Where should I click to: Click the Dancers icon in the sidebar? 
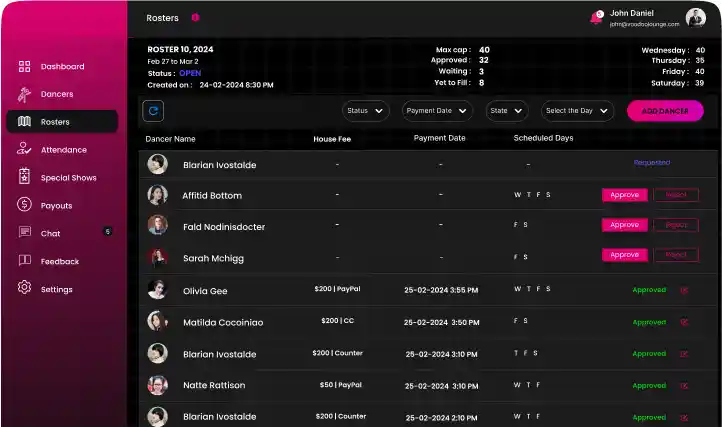pyautogui.click(x=24, y=94)
